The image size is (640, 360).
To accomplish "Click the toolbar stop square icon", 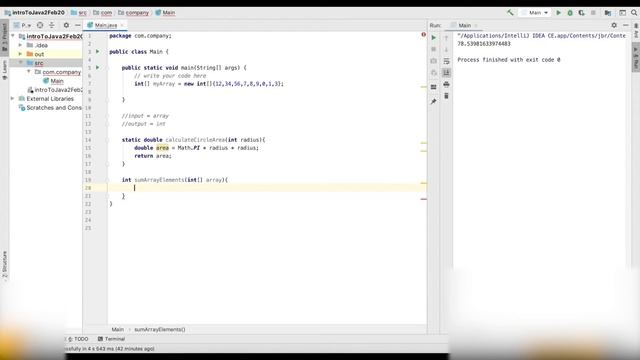I will coord(593,13).
